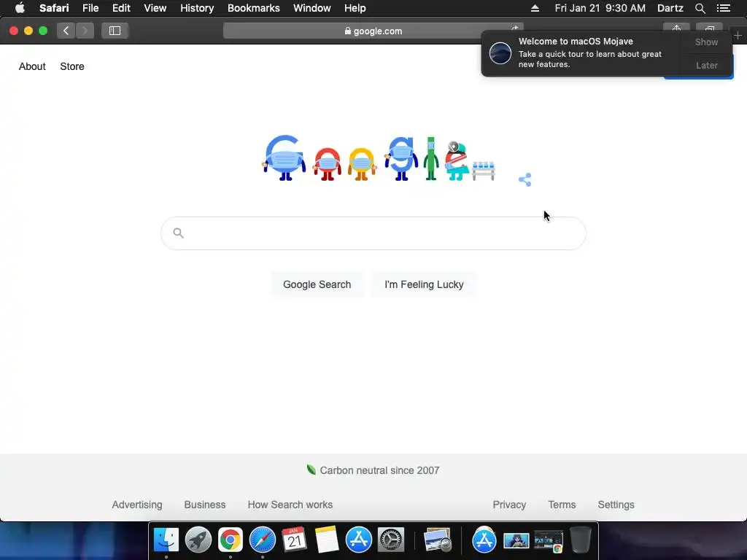The width and height of the screenshot is (747, 560).
Task: Click the google.com address bar
Action: pos(373,31)
